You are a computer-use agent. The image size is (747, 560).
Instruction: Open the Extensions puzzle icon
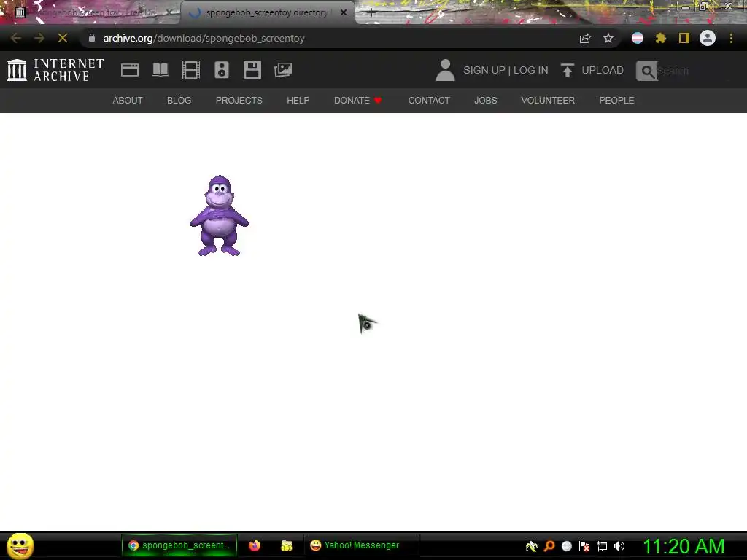point(661,38)
